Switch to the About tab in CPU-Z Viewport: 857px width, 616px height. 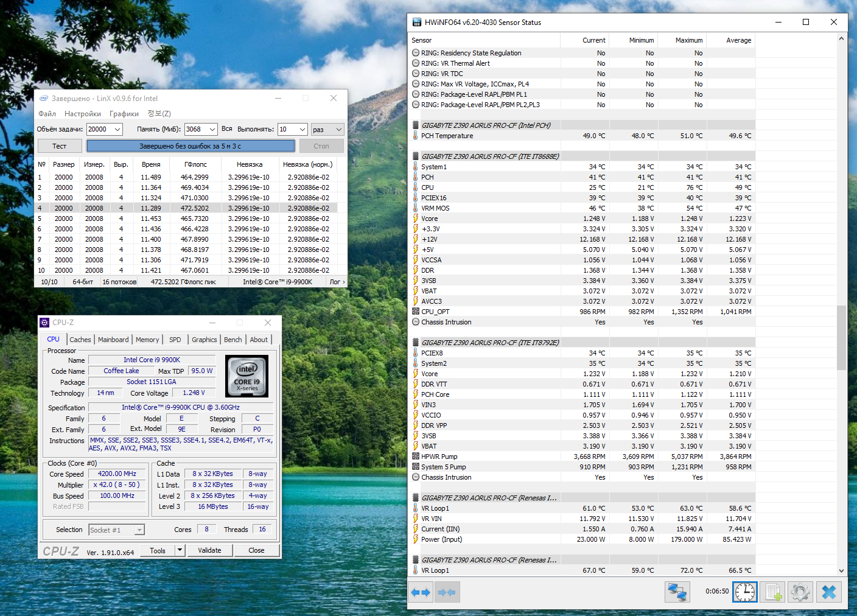point(259,340)
